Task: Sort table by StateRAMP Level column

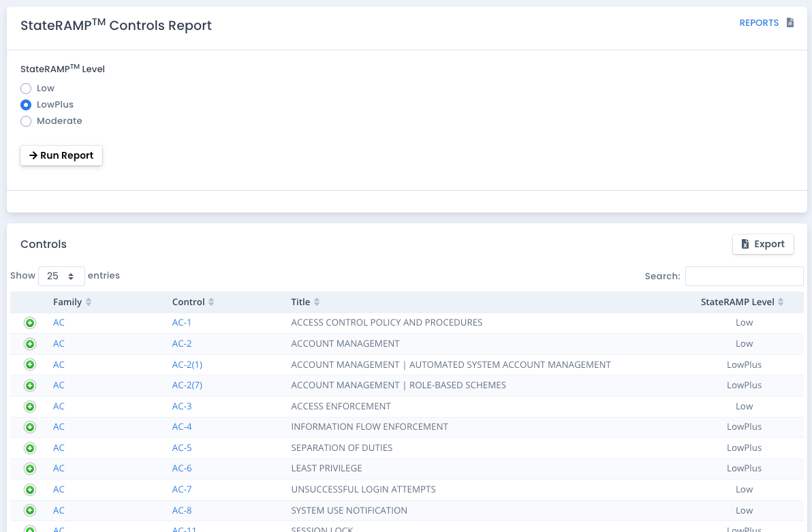Action: coord(742,302)
